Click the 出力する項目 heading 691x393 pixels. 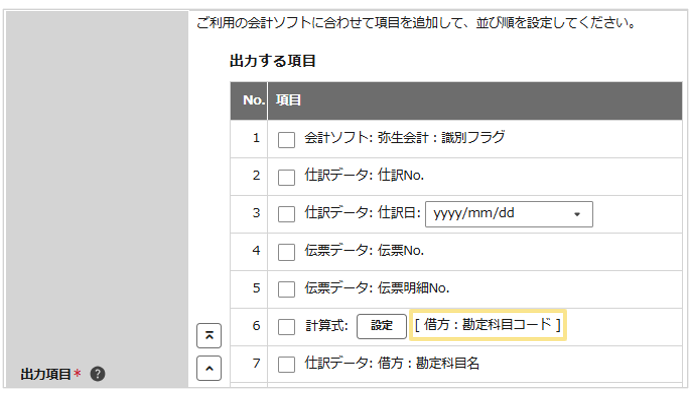[273, 61]
